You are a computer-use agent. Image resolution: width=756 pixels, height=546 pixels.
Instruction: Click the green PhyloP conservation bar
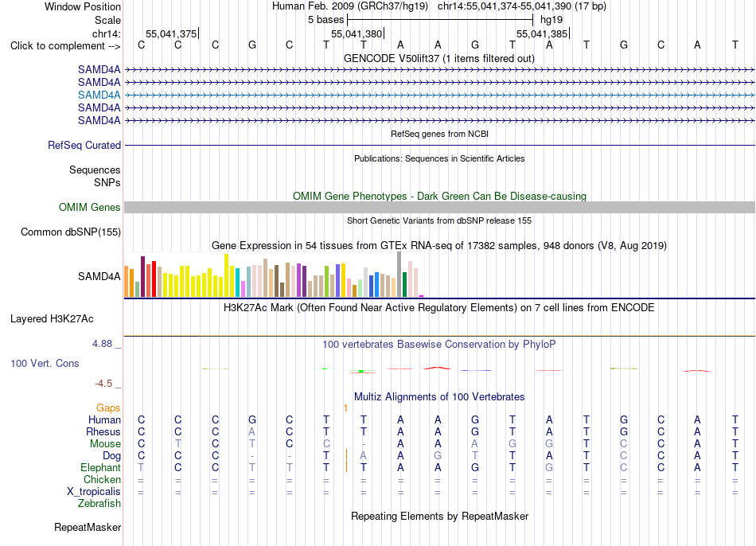pos(361,371)
